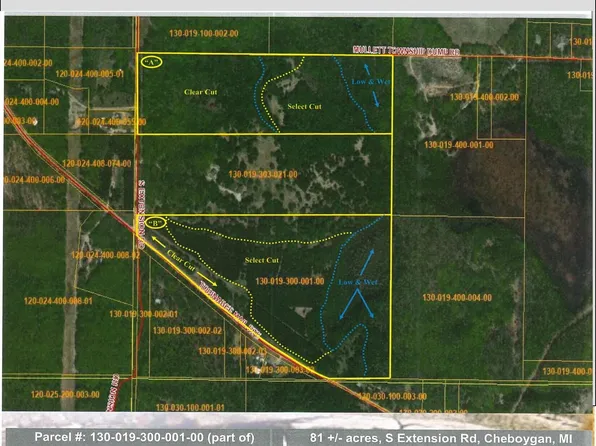Click parcel number 130-019-300-002-01
596x446 pixels.
144,314
